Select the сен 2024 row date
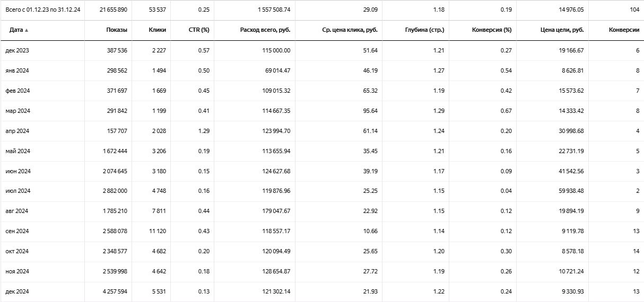This screenshot has width=644, height=302. [x=18, y=232]
